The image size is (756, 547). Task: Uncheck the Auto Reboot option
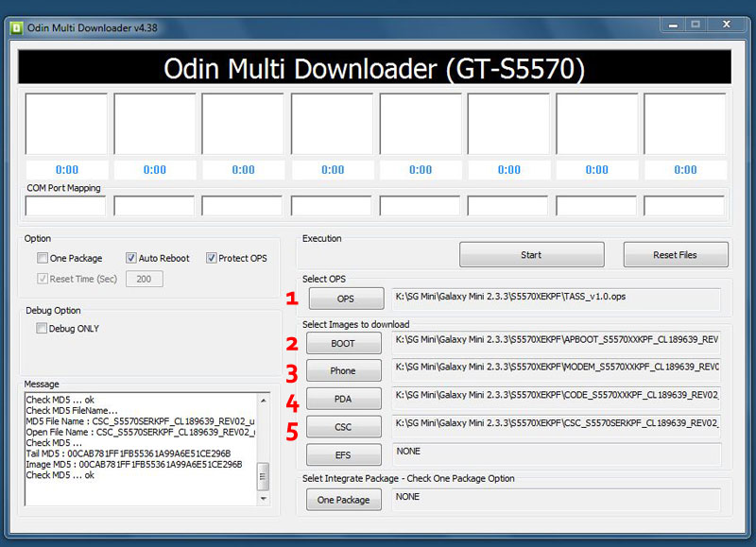[130, 258]
